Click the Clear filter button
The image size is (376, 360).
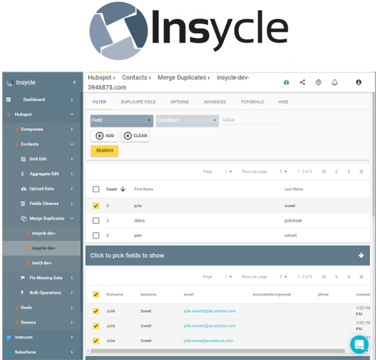click(x=135, y=136)
